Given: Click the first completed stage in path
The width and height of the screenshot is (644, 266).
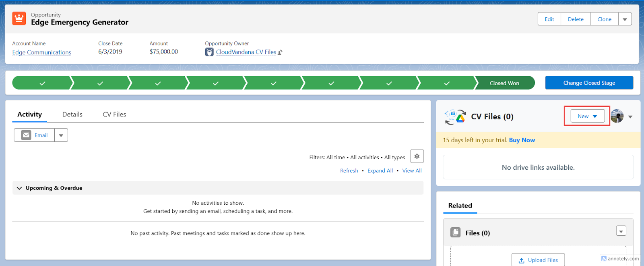Looking at the screenshot, I should tap(42, 83).
